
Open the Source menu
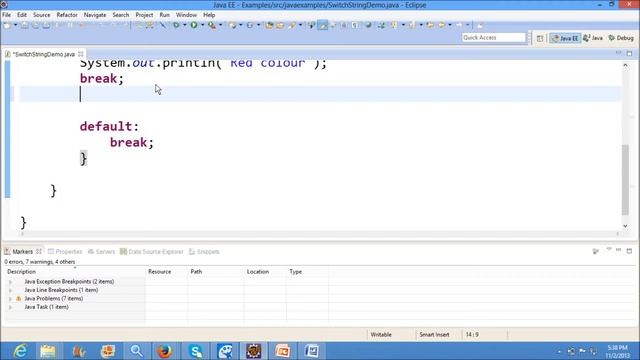click(x=42, y=15)
